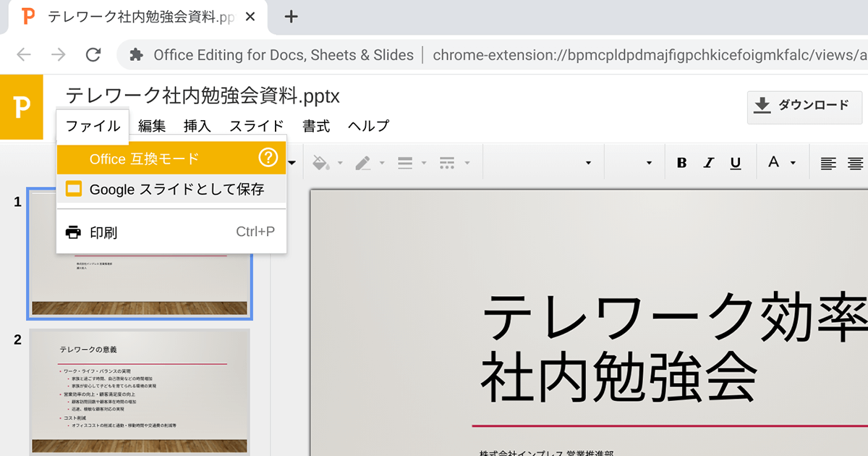Click the address bar URL

650,55
